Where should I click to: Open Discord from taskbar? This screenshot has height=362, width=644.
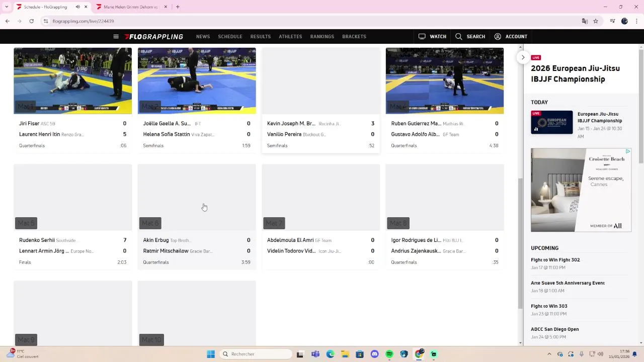pos(374,354)
